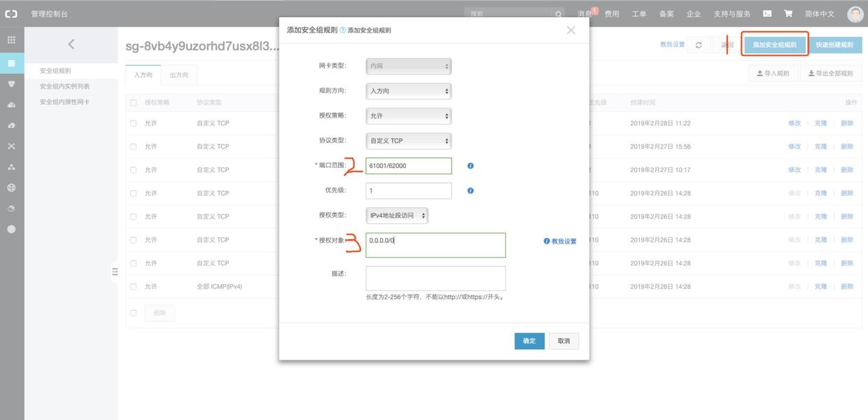Click the info icon beside priority field
This screenshot has width=868, height=420.
[470, 190]
